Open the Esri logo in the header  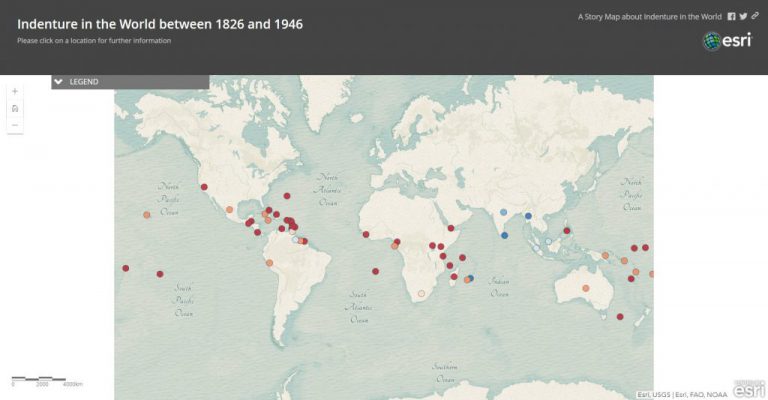pos(727,41)
